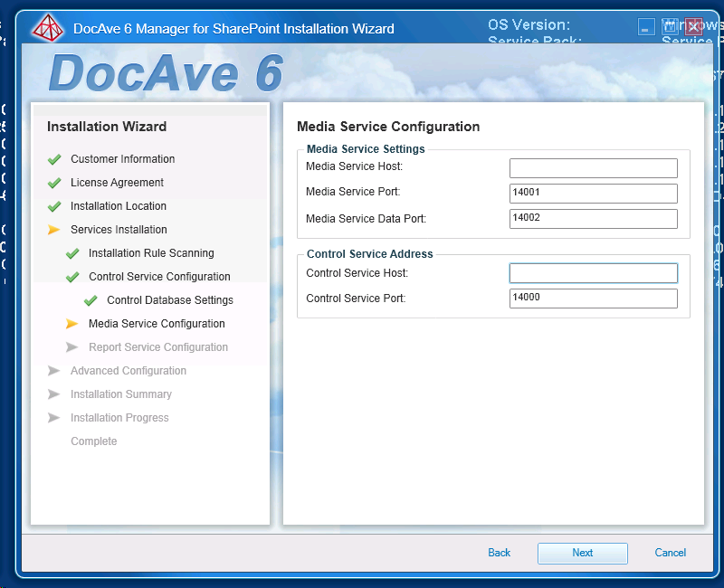Viewport: 724px width, 588px height.
Task: Click the green checkmark beside Installation Location
Action: point(54,206)
